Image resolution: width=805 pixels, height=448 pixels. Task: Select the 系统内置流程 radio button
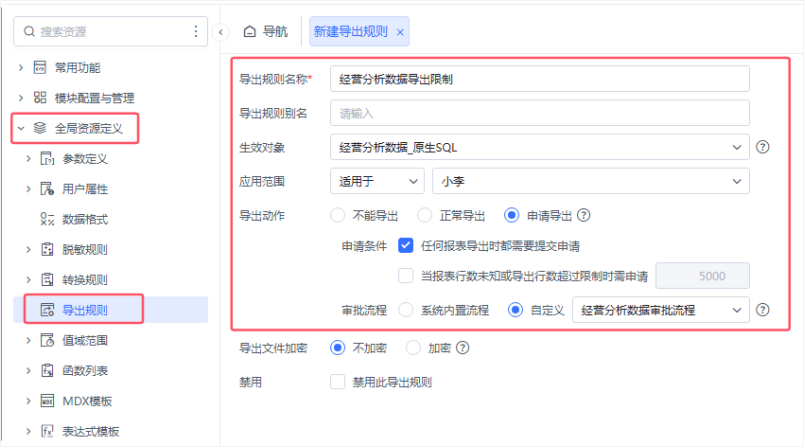tap(406, 310)
